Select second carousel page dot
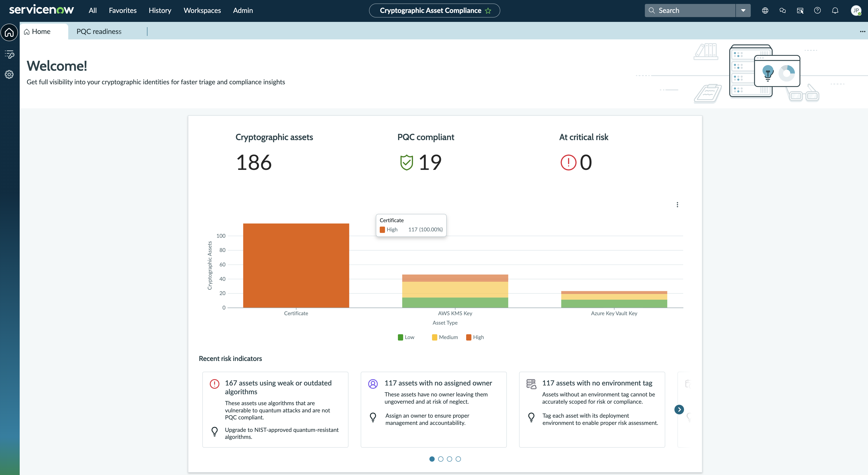This screenshot has width=868, height=475. click(x=441, y=459)
